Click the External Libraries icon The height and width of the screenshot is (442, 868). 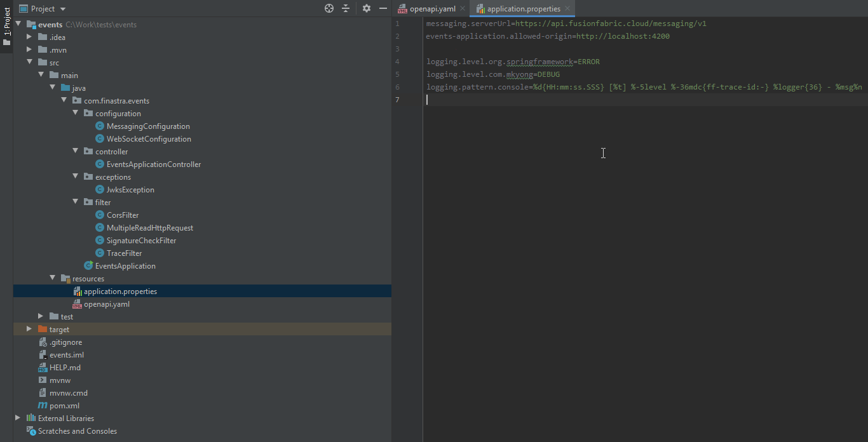[x=31, y=419]
